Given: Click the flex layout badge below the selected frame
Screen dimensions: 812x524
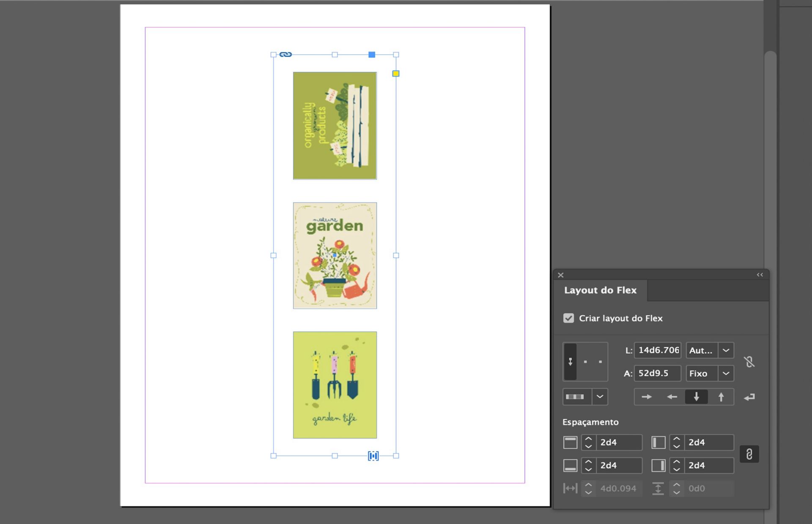Looking at the screenshot, I should point(373,456).
